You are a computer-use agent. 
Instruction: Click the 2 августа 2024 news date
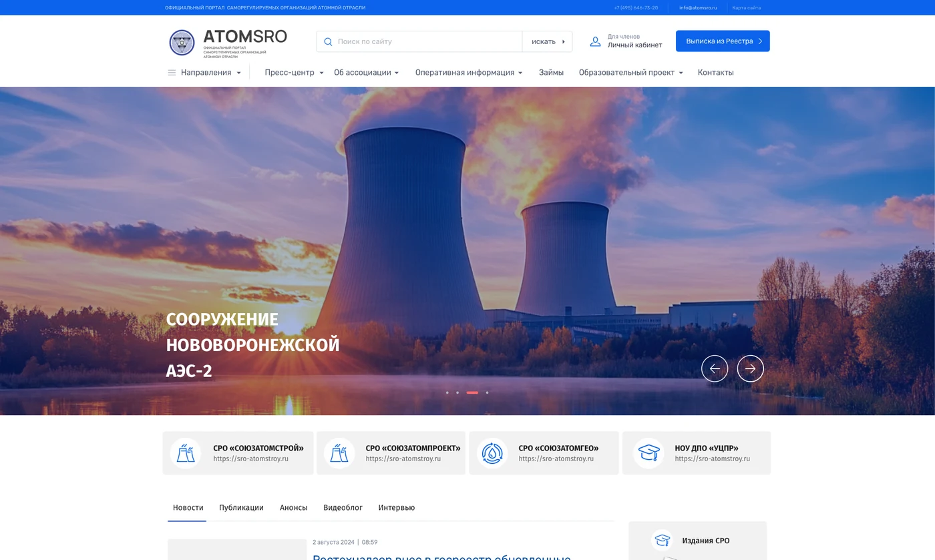click(333, 542)
